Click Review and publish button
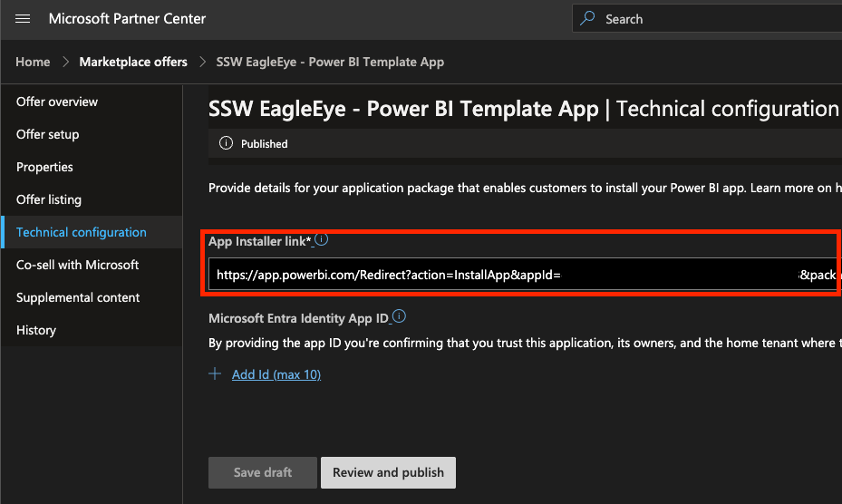The image size is (842, 504). pos(388,472)
